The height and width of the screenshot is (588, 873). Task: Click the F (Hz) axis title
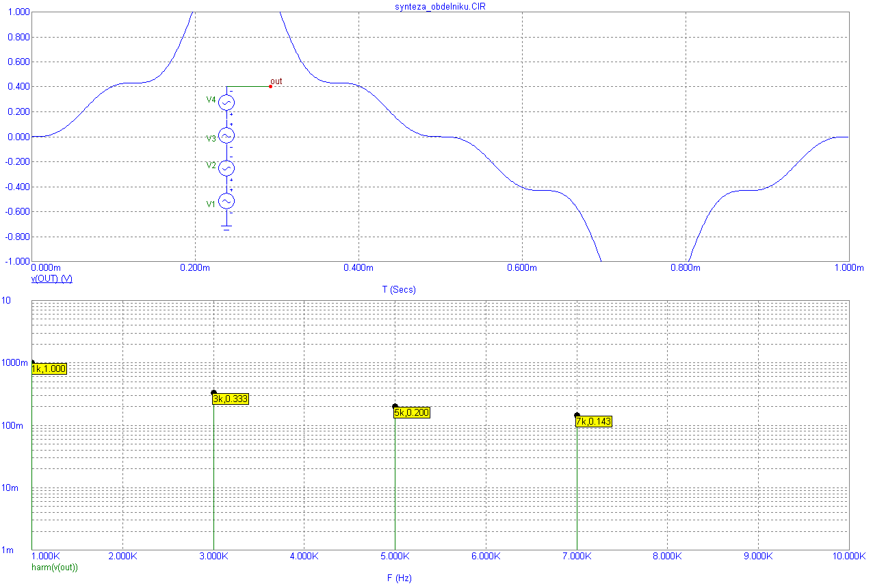400,578
